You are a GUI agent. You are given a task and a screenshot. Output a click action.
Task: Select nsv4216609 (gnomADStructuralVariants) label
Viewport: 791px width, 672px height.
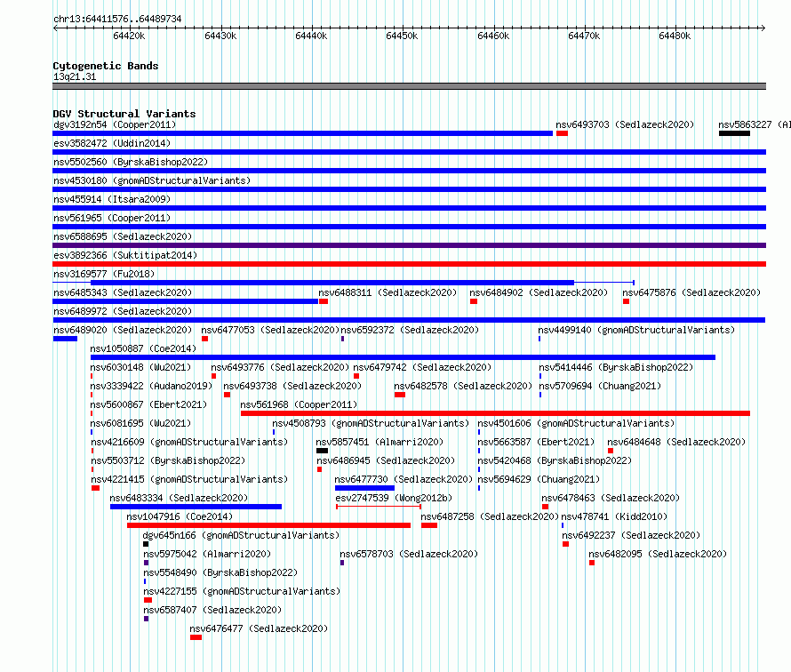pos(189,442)
